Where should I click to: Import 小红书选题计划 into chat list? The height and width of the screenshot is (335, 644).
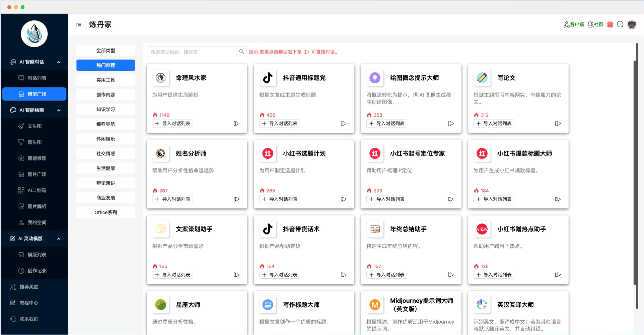280,199
